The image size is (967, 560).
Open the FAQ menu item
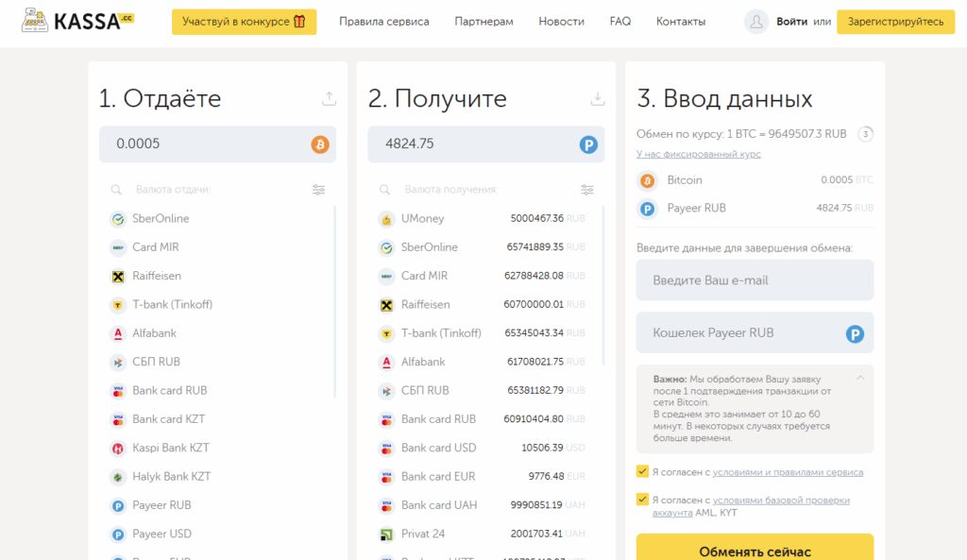[x=620, y=22]
